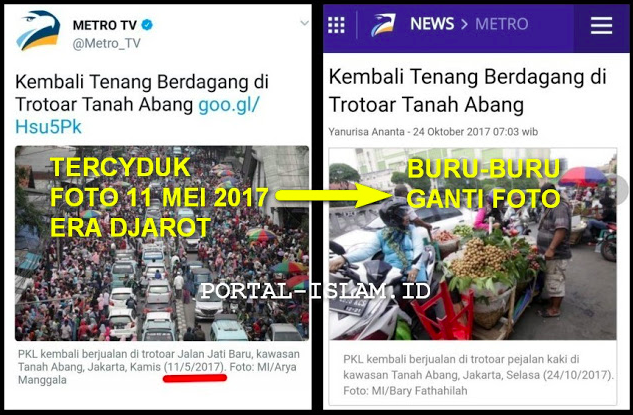
Task: Click the Metro TV profile avatar logo
Action: 38,31
